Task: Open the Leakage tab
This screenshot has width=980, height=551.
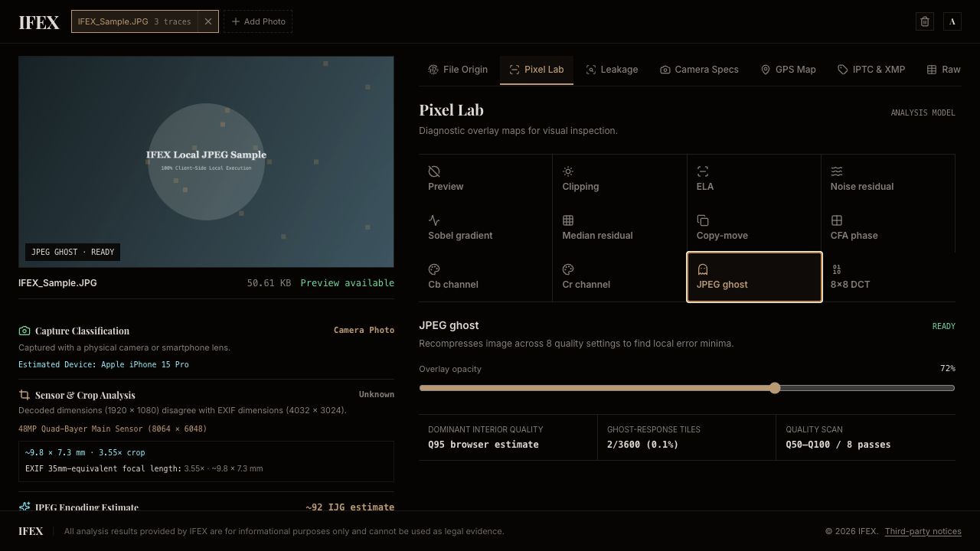Action: [x=612, y=70]
